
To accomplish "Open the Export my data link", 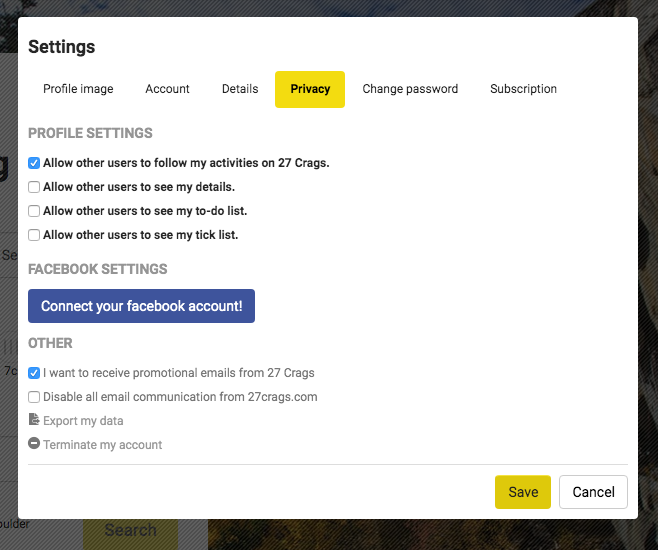I will click(83, 421).
